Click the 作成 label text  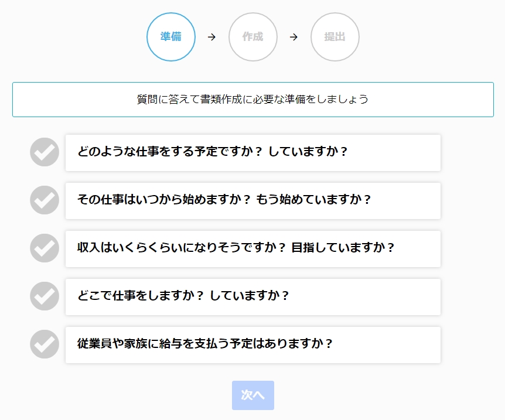click(x=253, y=37)
